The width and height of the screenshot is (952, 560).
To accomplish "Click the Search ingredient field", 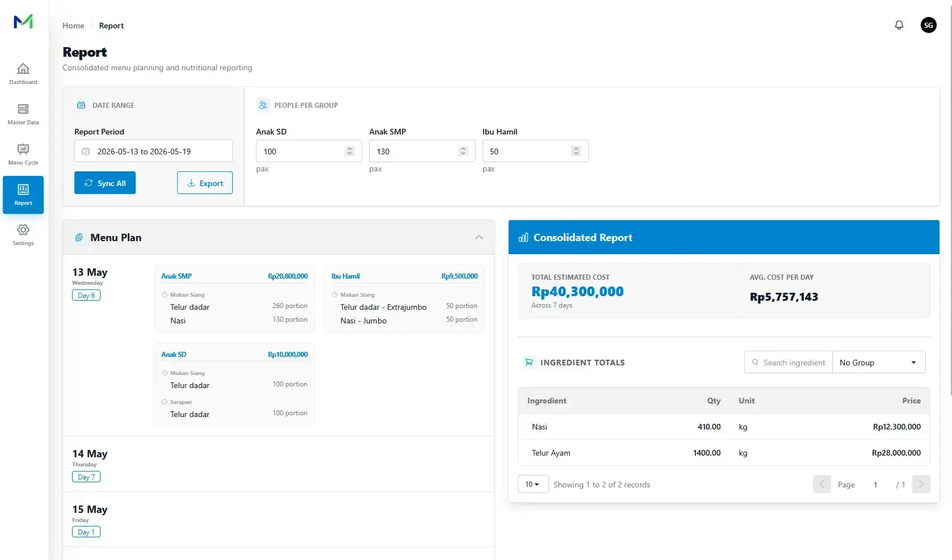I will tap(789, 362).
